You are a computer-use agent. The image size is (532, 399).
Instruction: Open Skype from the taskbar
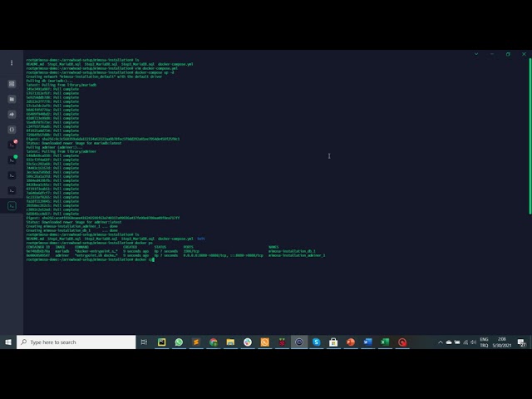point(316,342)
